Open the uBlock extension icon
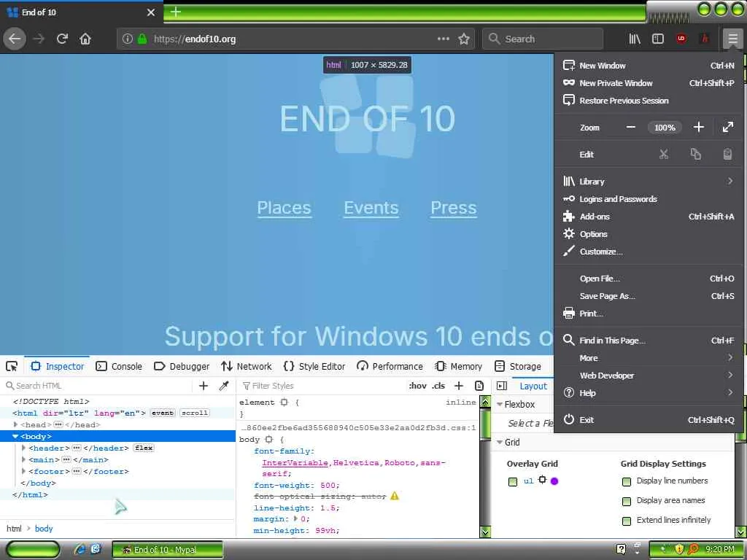Viewport: 747px width, 560px height. 681,39
